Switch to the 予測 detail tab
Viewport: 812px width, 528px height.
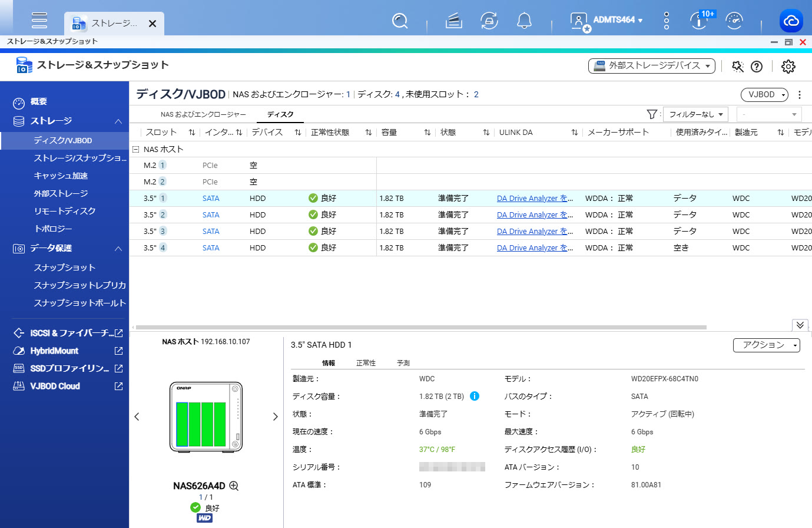[403, 363]
